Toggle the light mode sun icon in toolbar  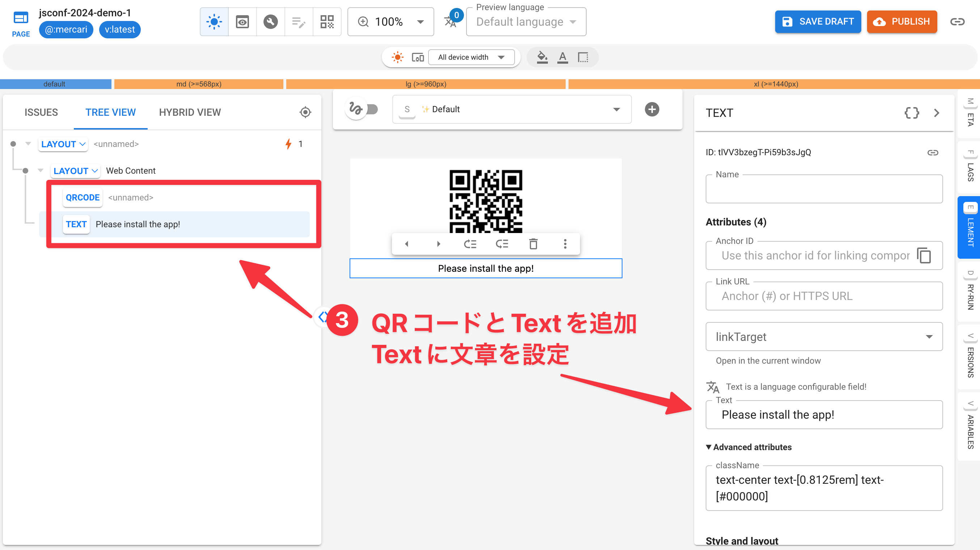click(x=214, y=22)
